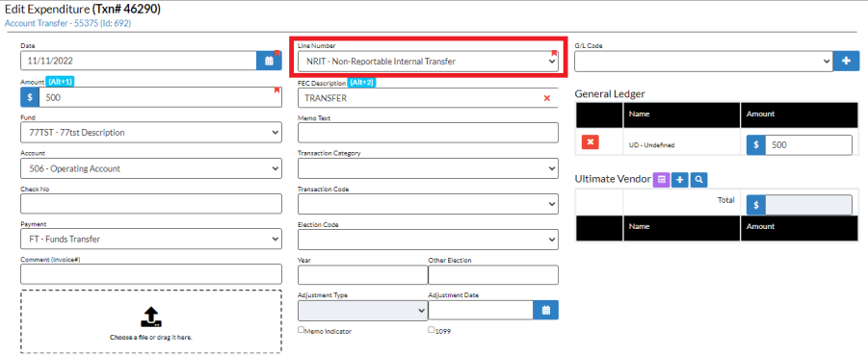
Task: Open the Account dropdown 506 - Operating Account
Action: coord(151,168)
